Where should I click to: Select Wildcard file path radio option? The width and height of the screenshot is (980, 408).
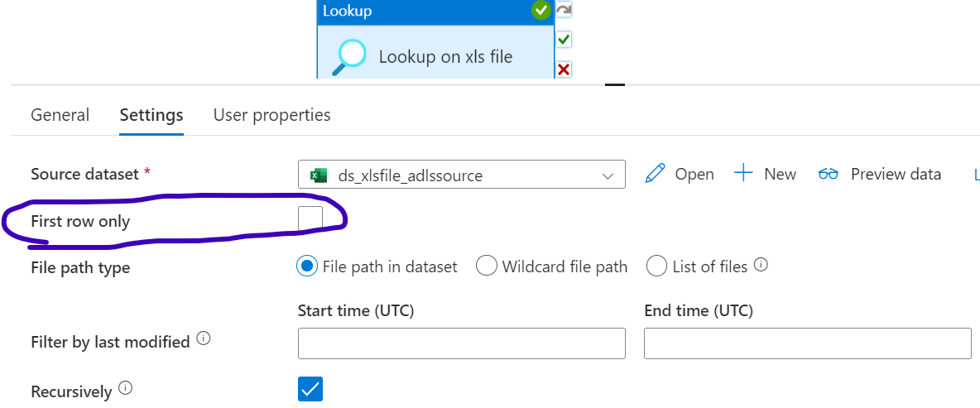click(486, 266)
